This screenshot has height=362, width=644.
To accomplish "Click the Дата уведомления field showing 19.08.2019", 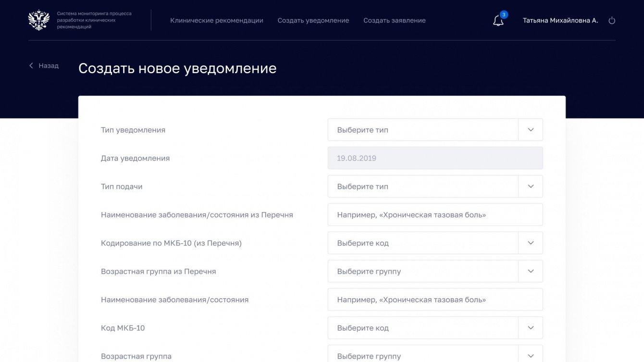I will [x=435, y=158].
